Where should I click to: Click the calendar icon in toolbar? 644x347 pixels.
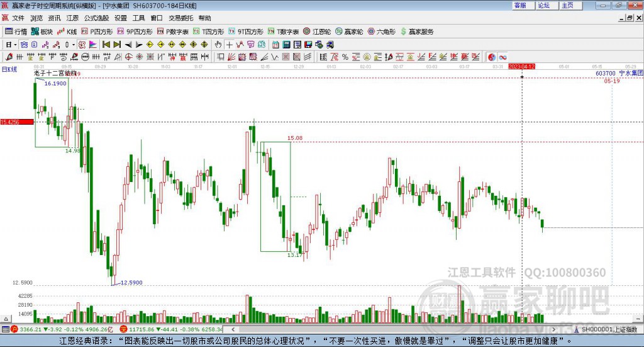click(275, 45)
